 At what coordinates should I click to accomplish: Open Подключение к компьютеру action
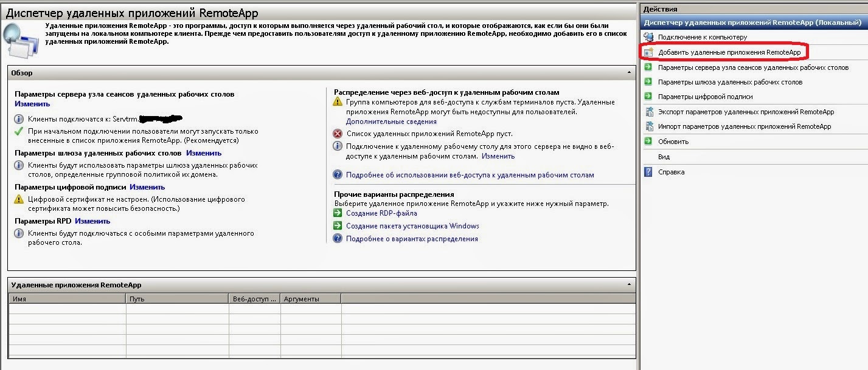703,38
